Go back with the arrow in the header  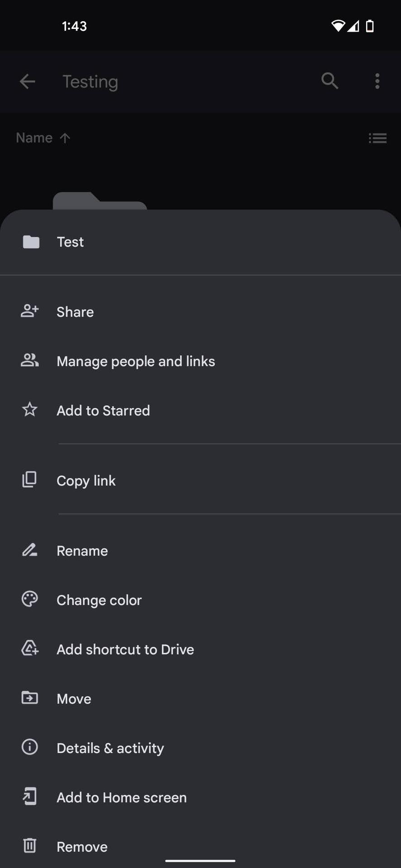coord(28,81)
